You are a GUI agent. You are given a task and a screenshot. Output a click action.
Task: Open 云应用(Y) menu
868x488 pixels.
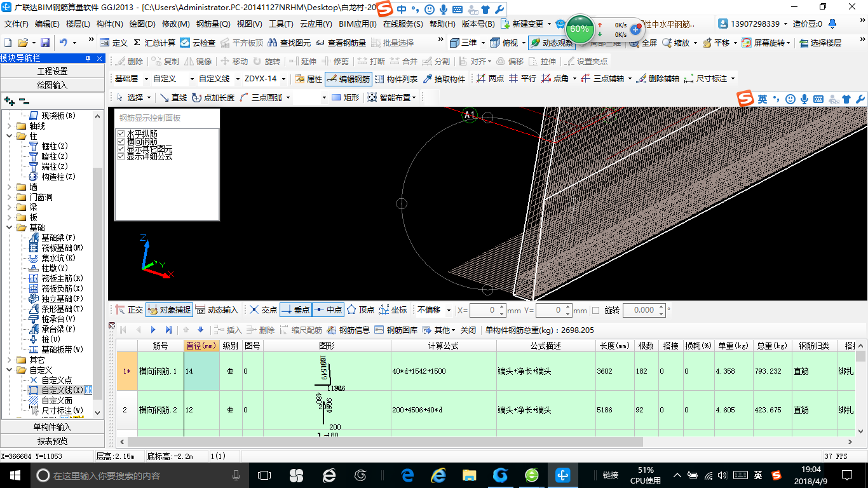point(316,24)
